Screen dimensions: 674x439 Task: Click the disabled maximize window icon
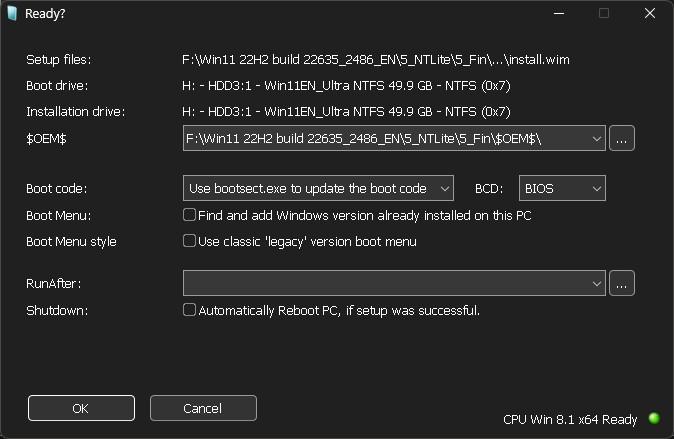(604, 13)
